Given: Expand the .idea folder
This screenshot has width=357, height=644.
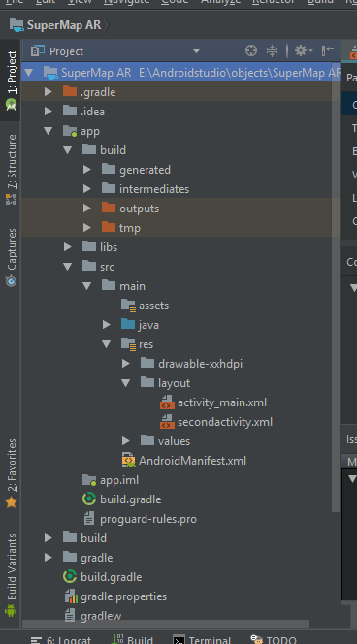Looking at the screenshot, I should coord(49,112).
